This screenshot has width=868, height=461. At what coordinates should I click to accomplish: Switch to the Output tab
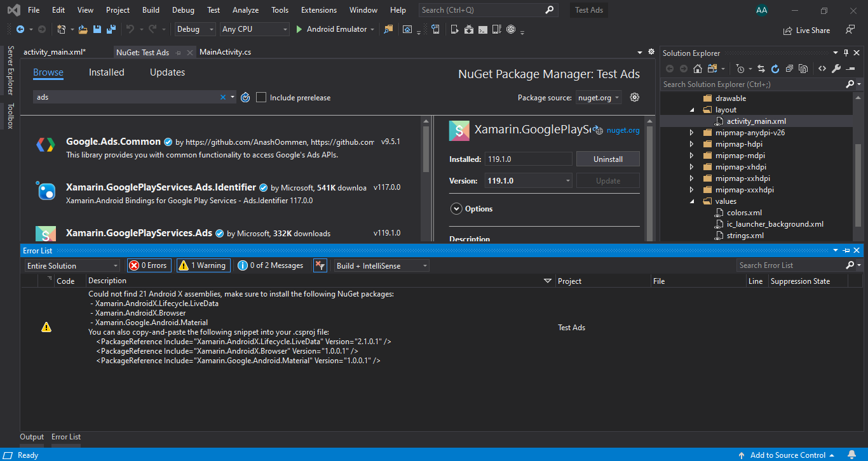click(32, 437)
